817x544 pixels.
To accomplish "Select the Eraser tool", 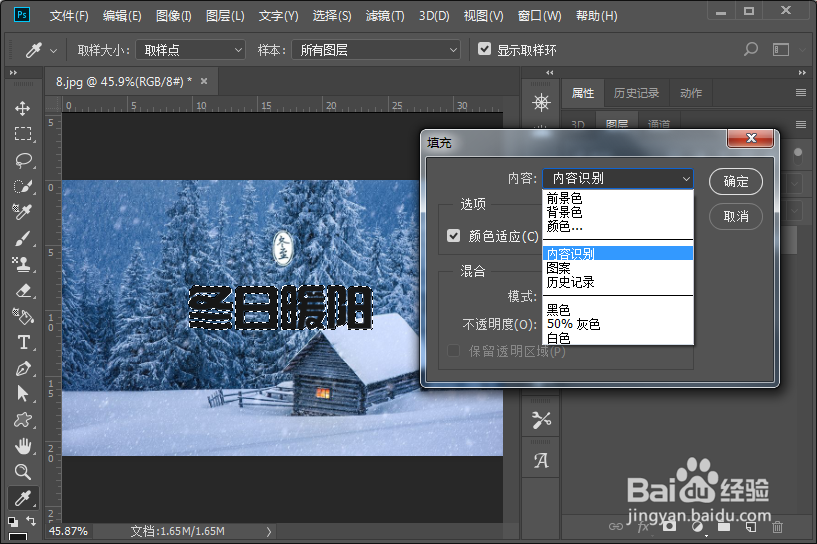I will pyautogui.click(x=22, y=290).
